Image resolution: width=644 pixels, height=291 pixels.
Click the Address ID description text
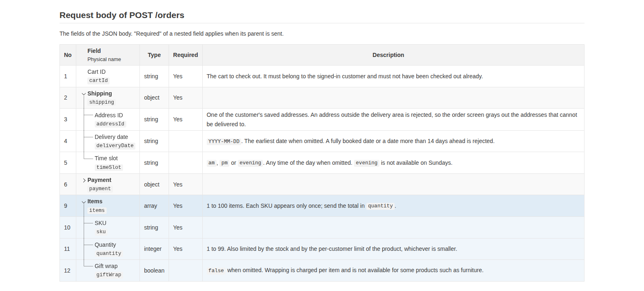[x=392, y=120]
